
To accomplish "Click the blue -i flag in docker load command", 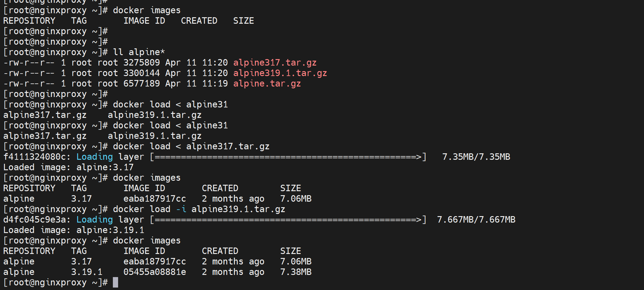I will click(x=181, y=209).
